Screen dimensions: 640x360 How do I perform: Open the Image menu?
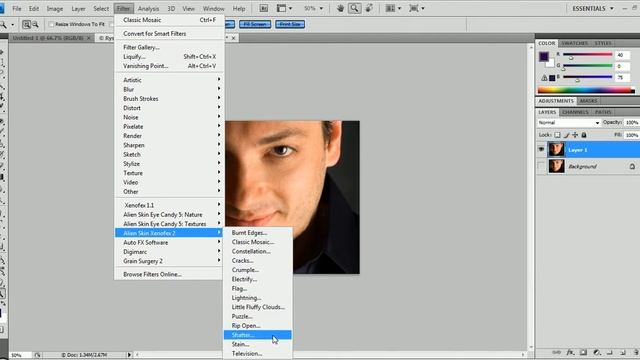tap(55, 8)
